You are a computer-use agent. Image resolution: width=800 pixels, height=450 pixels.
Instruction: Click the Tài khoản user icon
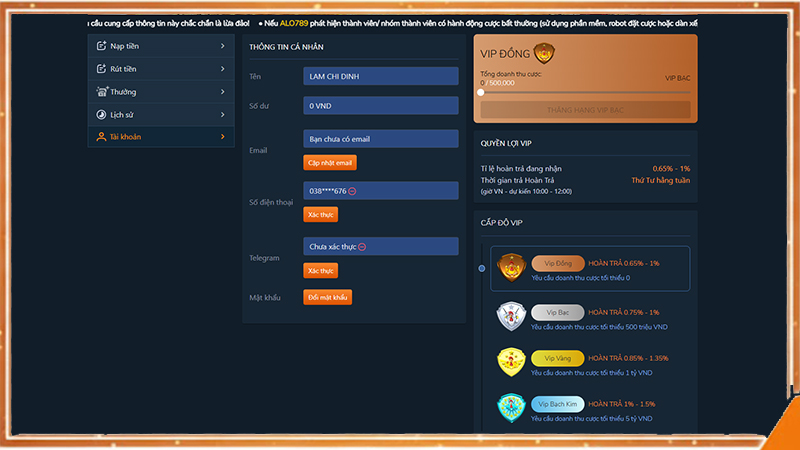click(x=101, y=137)
